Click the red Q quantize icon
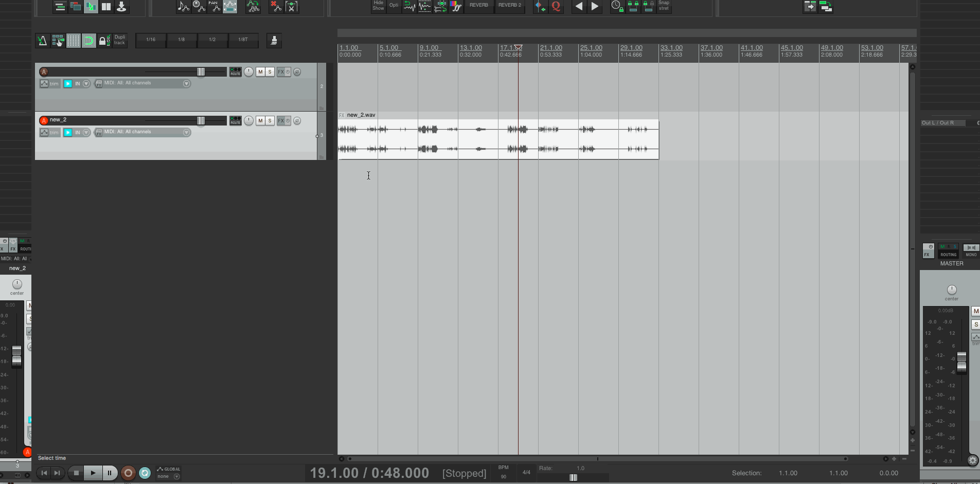The height and width of the screenshot is (484, 980). click(556, 6)
